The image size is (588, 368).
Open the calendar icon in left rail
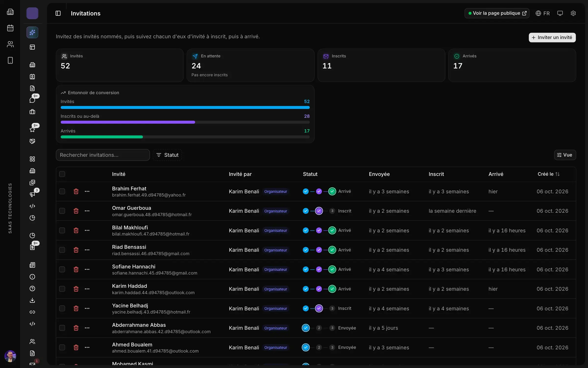click(10, 28)
